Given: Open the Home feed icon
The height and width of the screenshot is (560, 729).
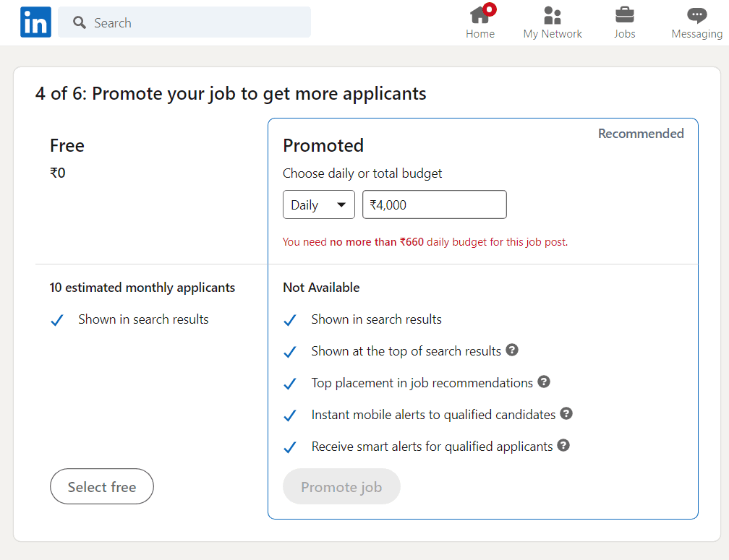Looking at the screenshot, I should tap(479, 15).
